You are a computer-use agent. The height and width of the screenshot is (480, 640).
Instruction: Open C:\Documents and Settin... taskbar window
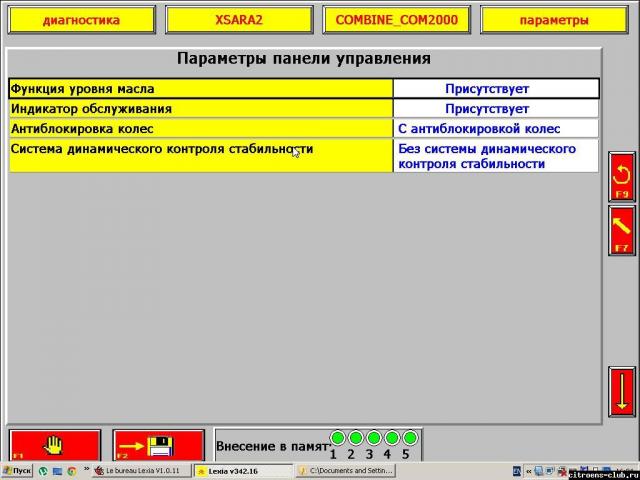(345, 471)
